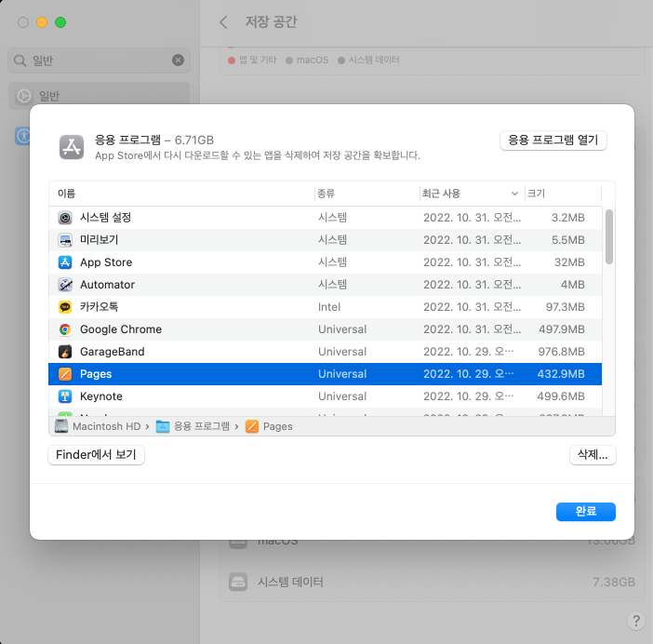Click the 시스템 설정 app icon
Image resolution: width=653 pixels, height=644 pixels.
pos(65,218)
